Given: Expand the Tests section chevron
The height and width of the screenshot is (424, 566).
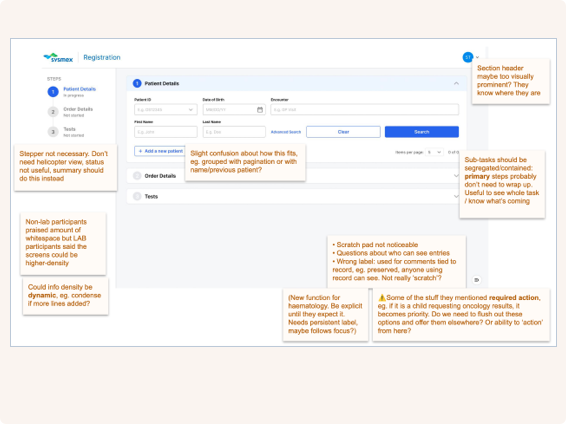Looking at the screenshot, I should point(456,196).
